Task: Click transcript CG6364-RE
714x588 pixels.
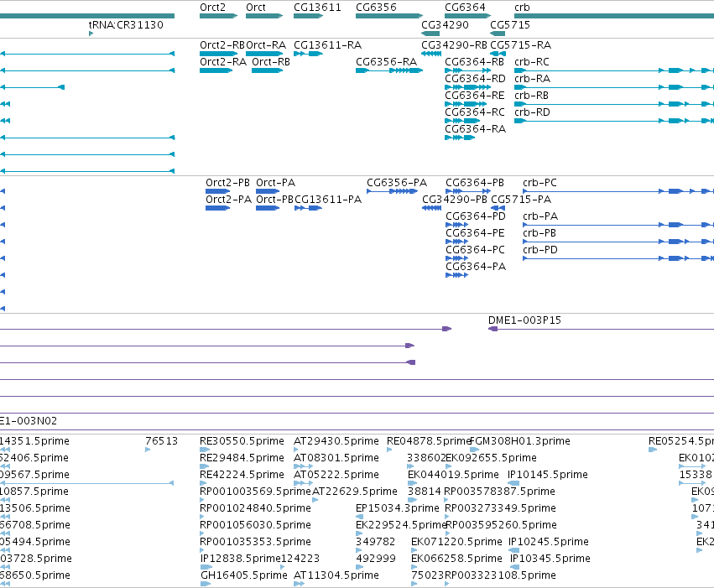Action: [466, 104]
